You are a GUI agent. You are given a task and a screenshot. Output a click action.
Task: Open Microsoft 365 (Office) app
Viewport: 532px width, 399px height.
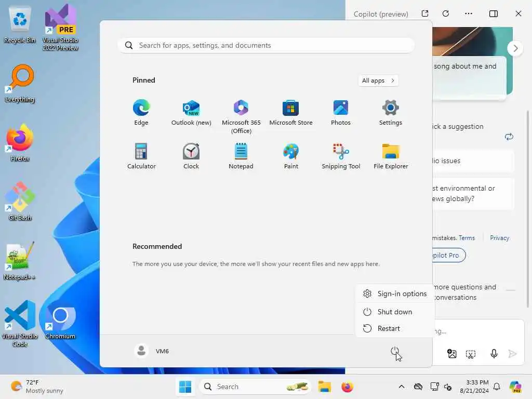241,117
